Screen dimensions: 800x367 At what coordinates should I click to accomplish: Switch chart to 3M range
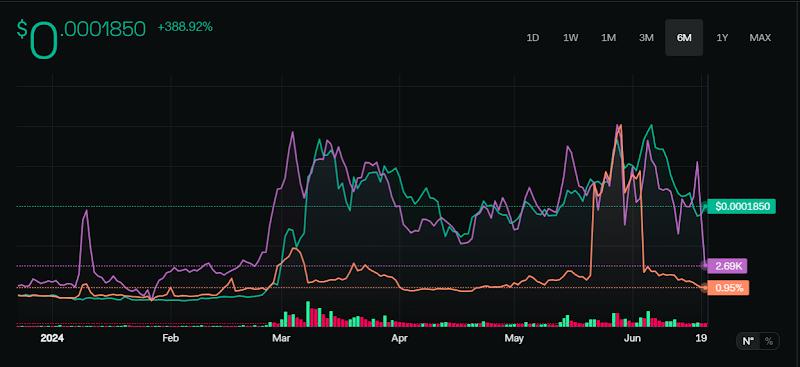(x=646, y=38)
